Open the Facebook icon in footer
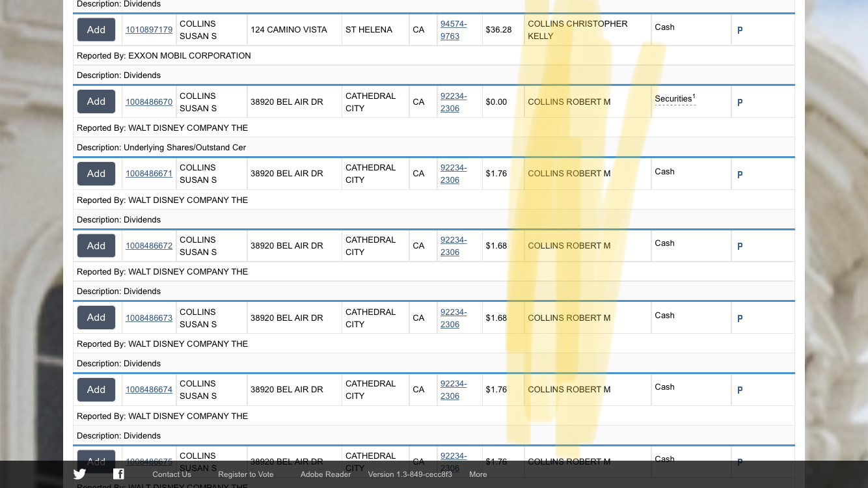Viewport: 868px width, 488px height. pos(118,474)
